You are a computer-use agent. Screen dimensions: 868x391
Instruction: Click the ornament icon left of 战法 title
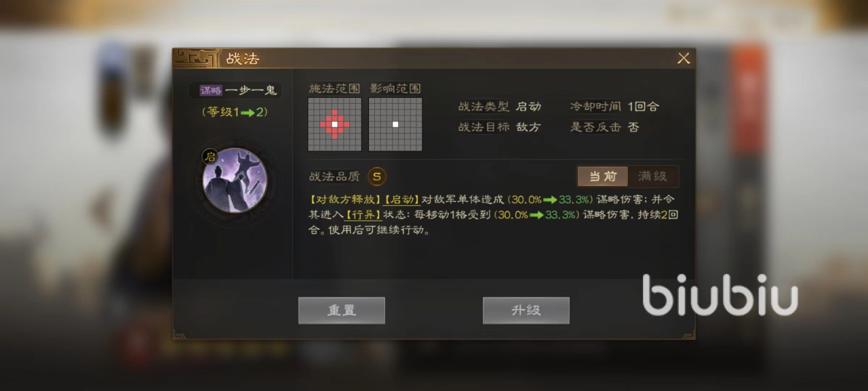[x=196, y=58]
